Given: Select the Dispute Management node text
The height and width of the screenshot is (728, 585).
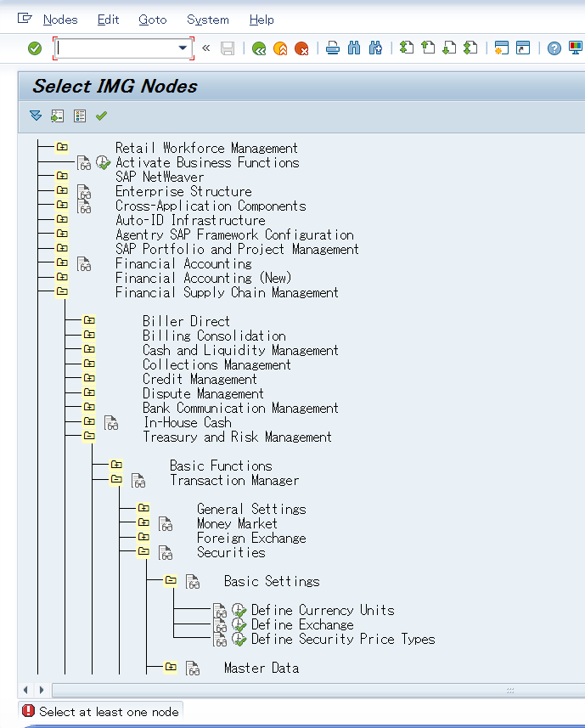Looking at the screenshot, I should (203, 393).
